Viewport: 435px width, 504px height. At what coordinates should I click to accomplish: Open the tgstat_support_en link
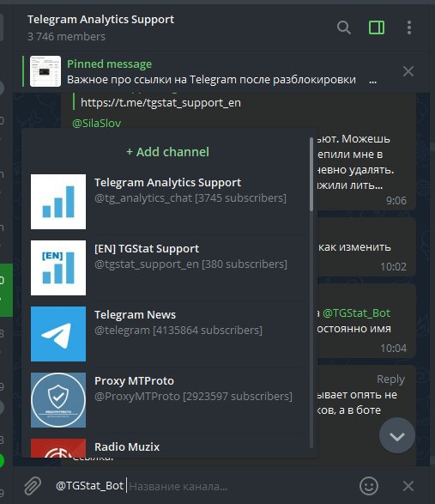(x=160, y=103)
